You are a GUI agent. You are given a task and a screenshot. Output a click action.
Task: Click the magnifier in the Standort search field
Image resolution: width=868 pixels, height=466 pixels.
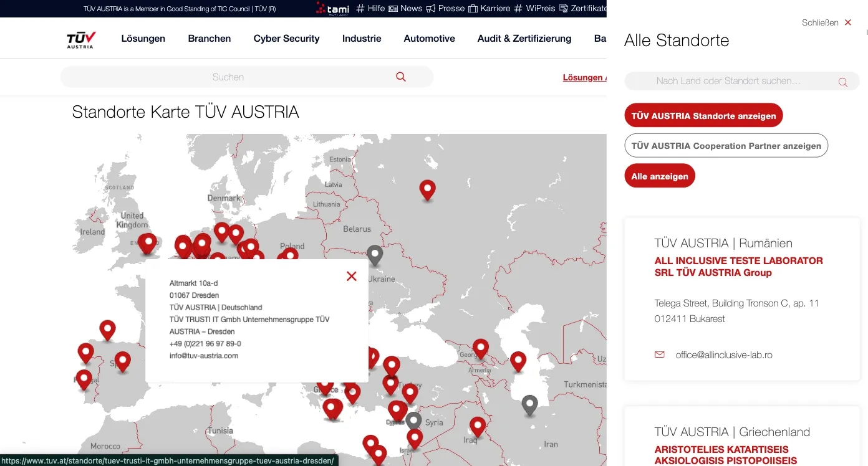pos(843,82)
